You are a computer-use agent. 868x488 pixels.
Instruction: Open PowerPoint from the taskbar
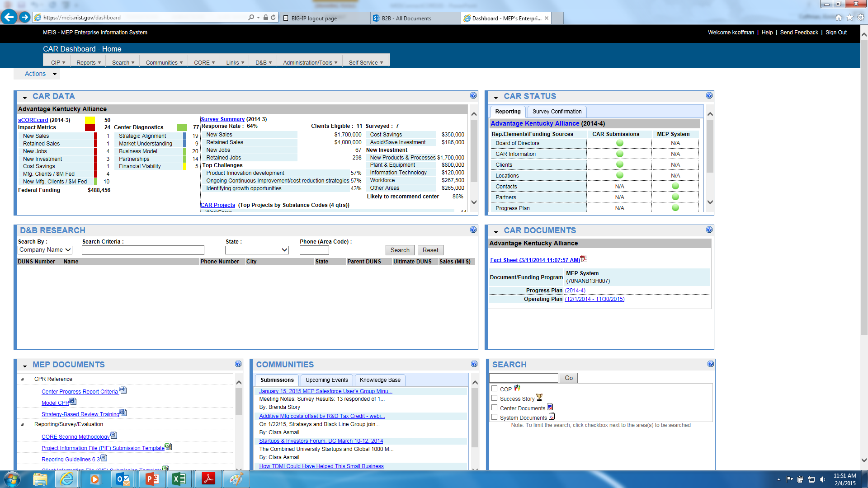(x=151, y=479)
